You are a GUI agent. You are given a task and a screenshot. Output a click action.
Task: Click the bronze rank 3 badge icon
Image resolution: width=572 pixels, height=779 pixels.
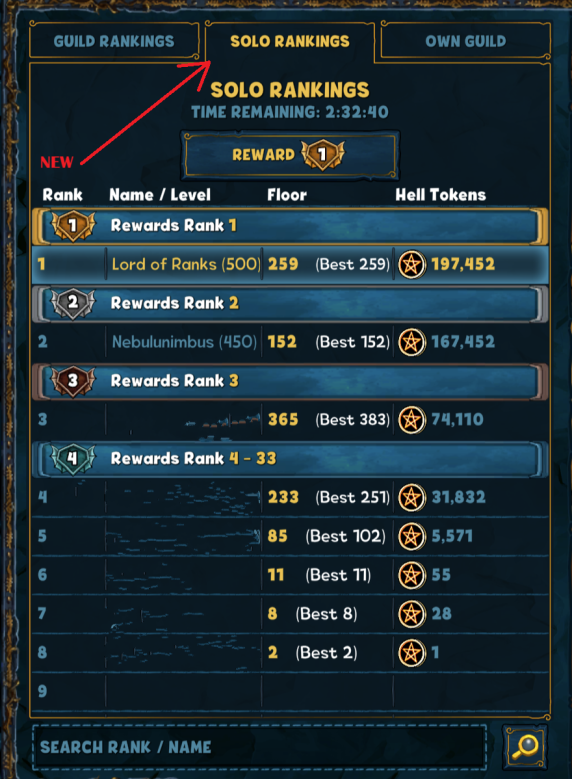coord(73,381)
